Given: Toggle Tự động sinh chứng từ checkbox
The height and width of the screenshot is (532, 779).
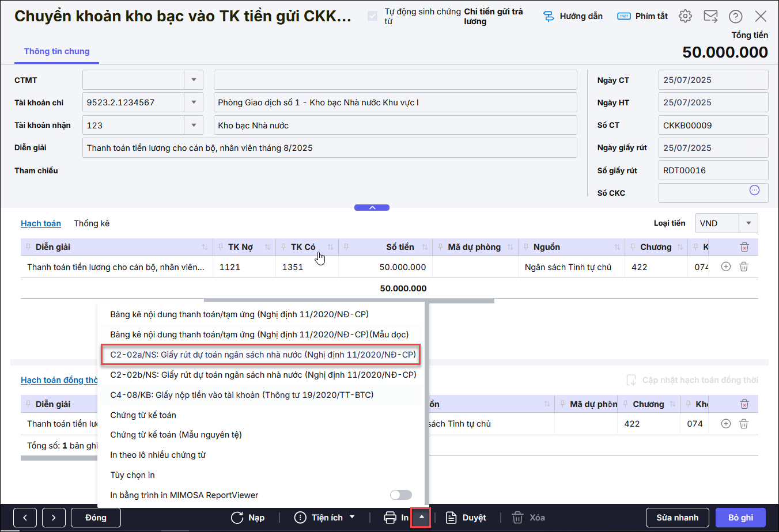Looking at the screenshot, I should coord(373,16).
